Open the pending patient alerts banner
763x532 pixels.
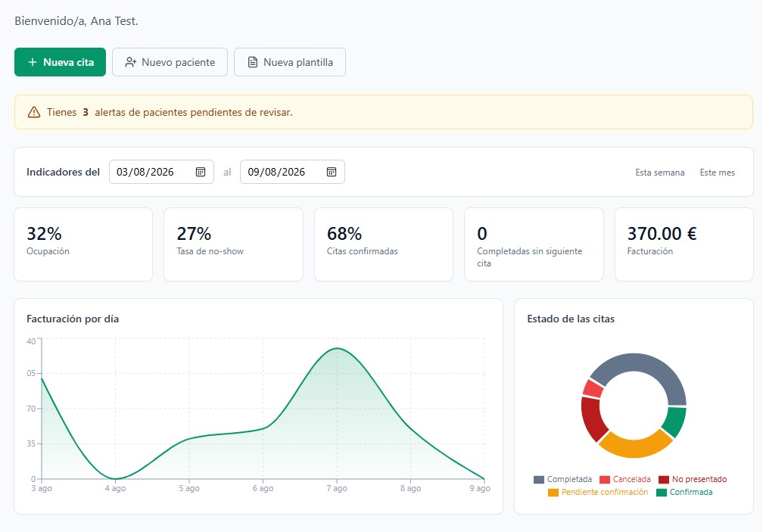(384, 112)
